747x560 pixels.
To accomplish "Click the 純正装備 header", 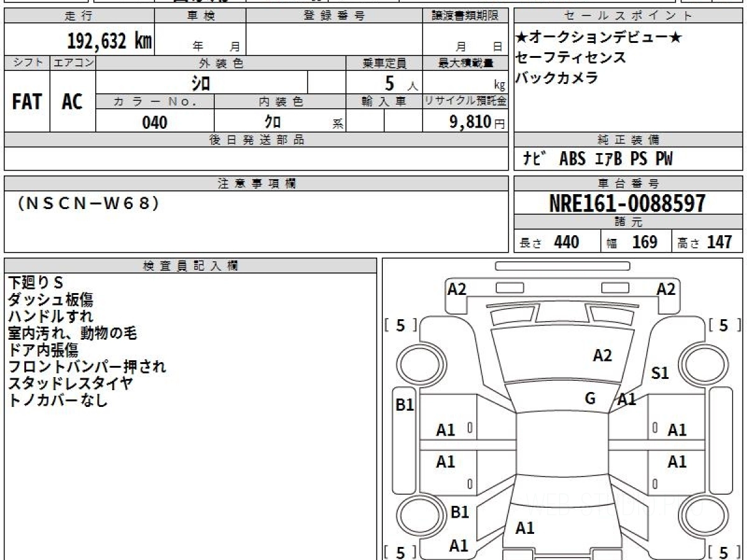I will [x=629, y=140].
